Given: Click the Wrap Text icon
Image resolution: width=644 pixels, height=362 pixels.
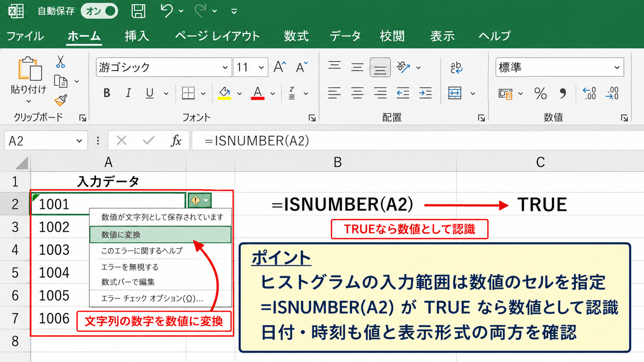Looking at the screenshot, I should 456,68.
